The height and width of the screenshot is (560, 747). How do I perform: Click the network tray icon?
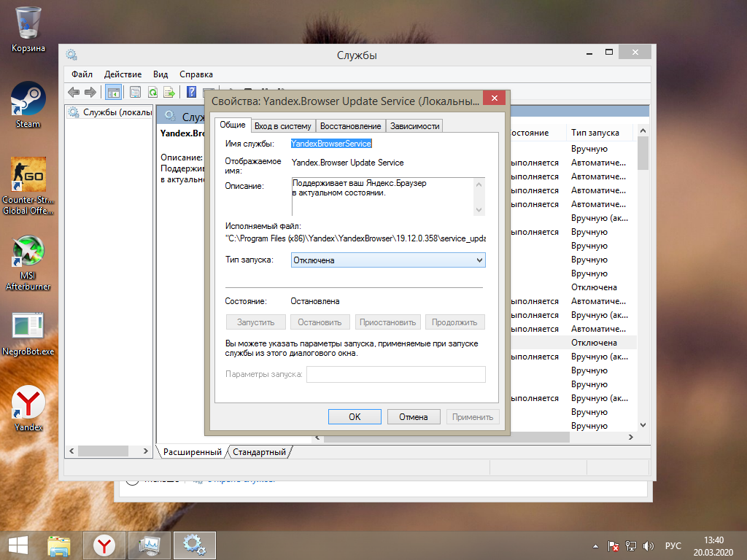click(631, 546)
